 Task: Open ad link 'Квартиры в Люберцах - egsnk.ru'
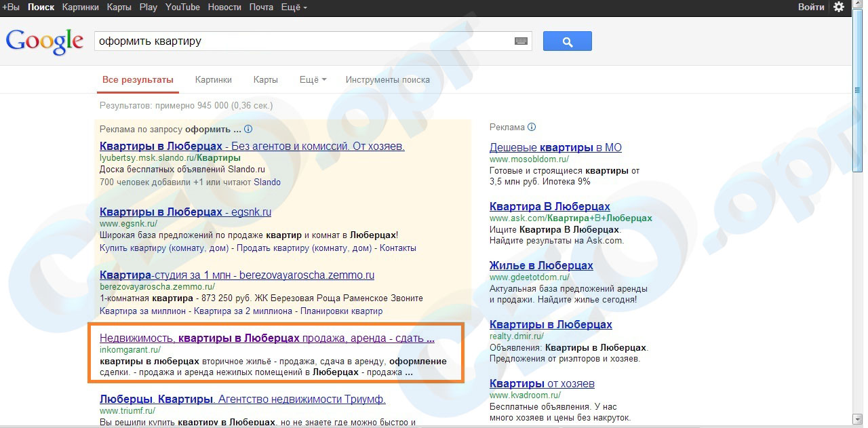[x=185, y=212]
